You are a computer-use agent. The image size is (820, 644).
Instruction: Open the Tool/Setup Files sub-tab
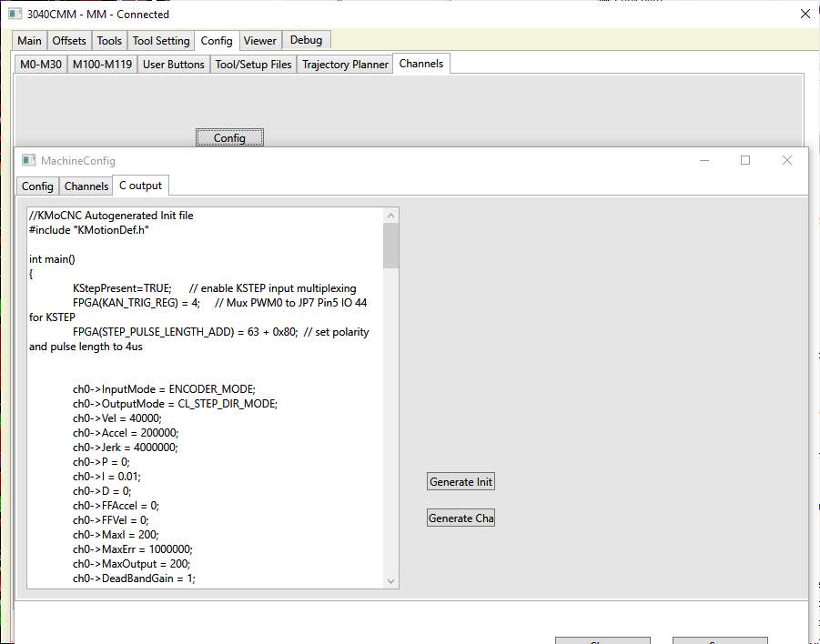point(253,65)
